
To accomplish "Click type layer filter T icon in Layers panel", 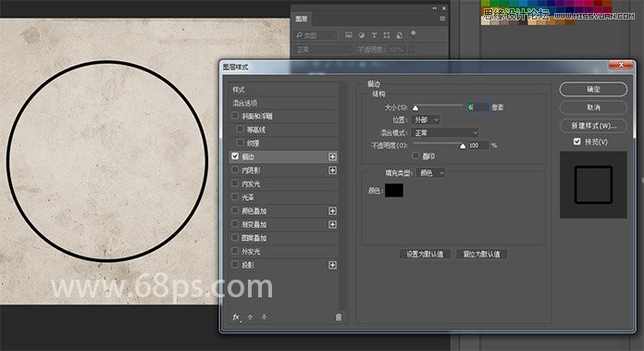I will click(374, 35).
